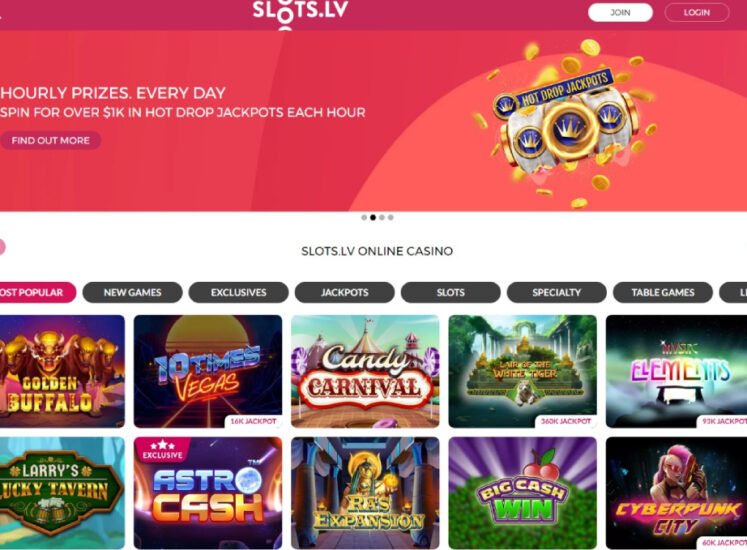The image size is (747, 550).
Task: Open the New Games tab
Action: coord(132,292)
